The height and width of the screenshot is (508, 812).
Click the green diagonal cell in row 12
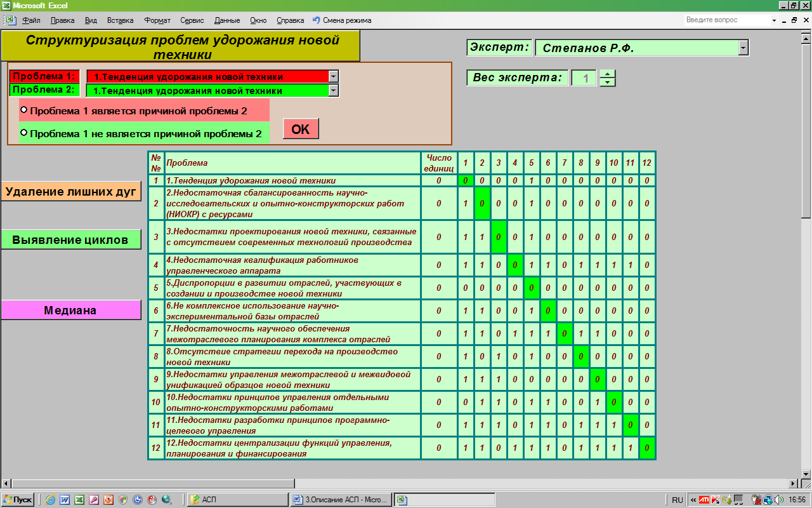pyautogui.click(x=646, y=448)
